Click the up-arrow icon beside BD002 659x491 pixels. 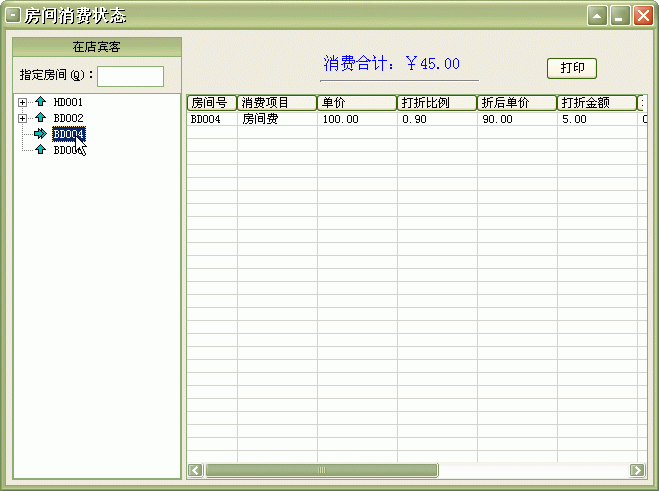[x=40, y=118]
